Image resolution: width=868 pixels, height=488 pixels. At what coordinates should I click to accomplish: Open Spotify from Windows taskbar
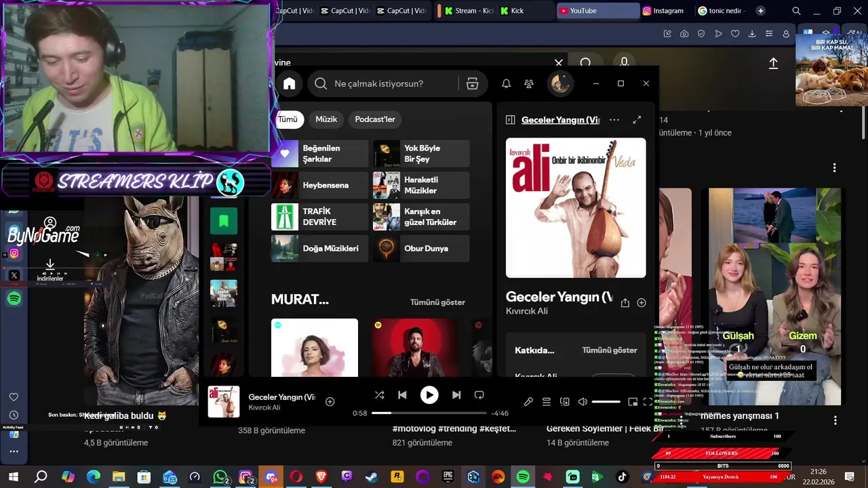click(x=523, y=477)
